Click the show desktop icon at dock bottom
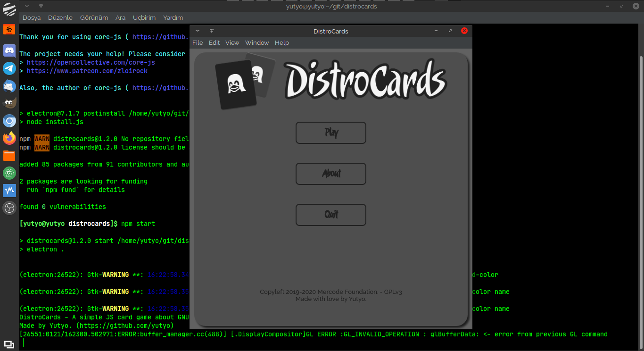Viewport: 644px width, 351px height. coord(9,344)
